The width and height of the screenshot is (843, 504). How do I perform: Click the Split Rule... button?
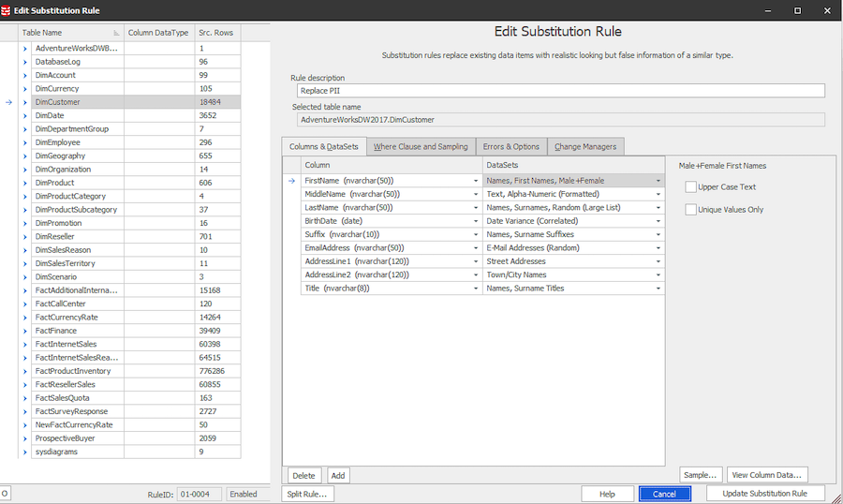307,494
